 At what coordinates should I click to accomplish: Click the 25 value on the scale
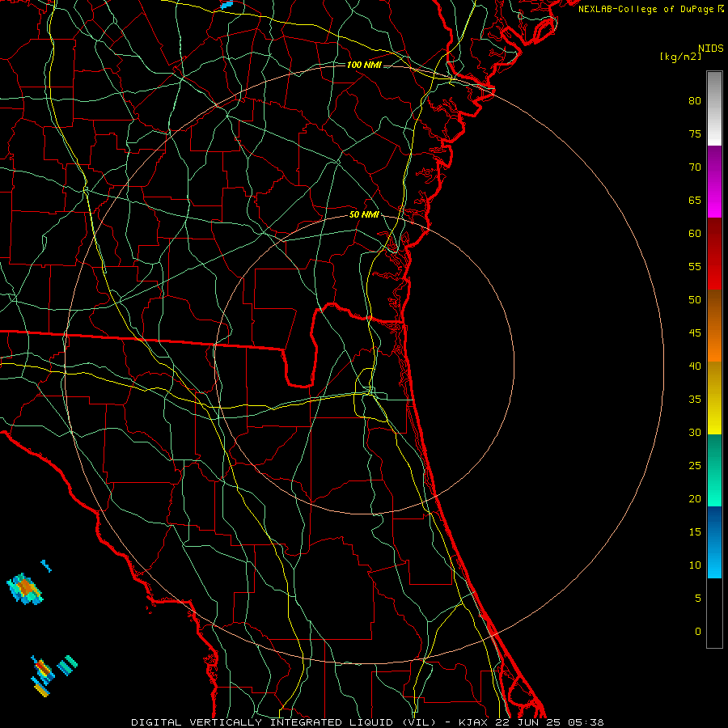click(695, 466)
